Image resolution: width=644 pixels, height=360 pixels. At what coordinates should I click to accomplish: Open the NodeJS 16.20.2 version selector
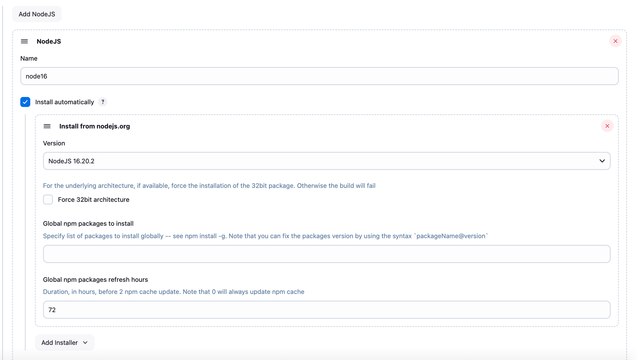point(326,161)
